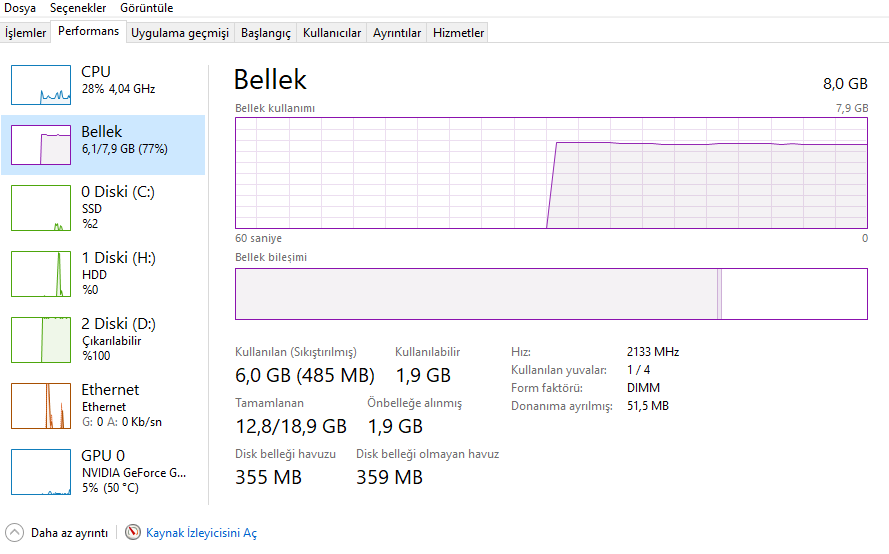
Task: Open the Seçenekler menu
Action: click(77, 8)
